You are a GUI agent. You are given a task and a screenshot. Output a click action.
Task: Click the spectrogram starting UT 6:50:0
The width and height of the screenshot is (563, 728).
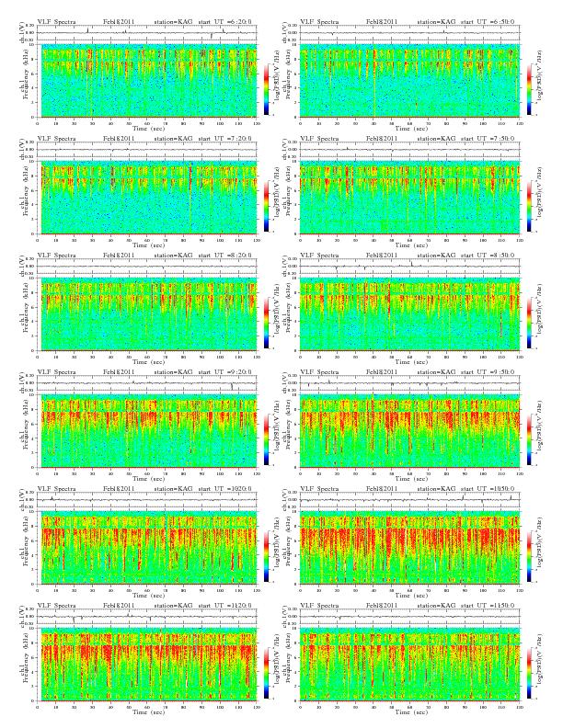pos(409,81)
